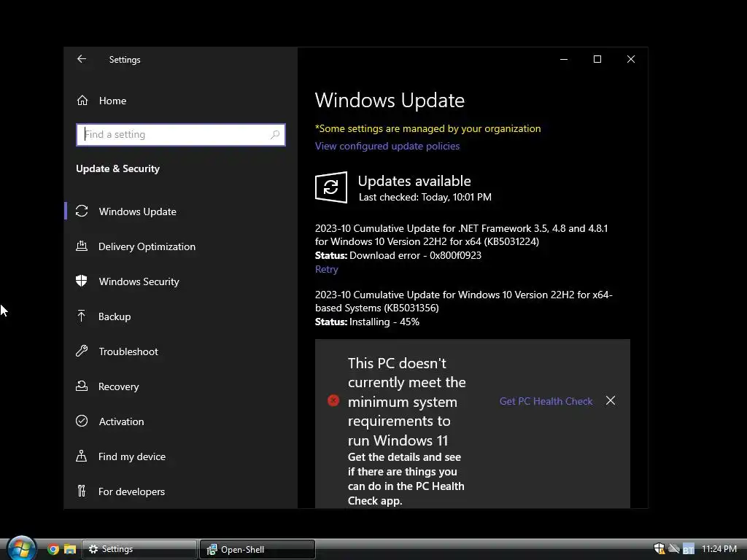This screenshot has width=747, height=560.
Task: Launch Chrome from the taskbar
Action: click(53, 549)
